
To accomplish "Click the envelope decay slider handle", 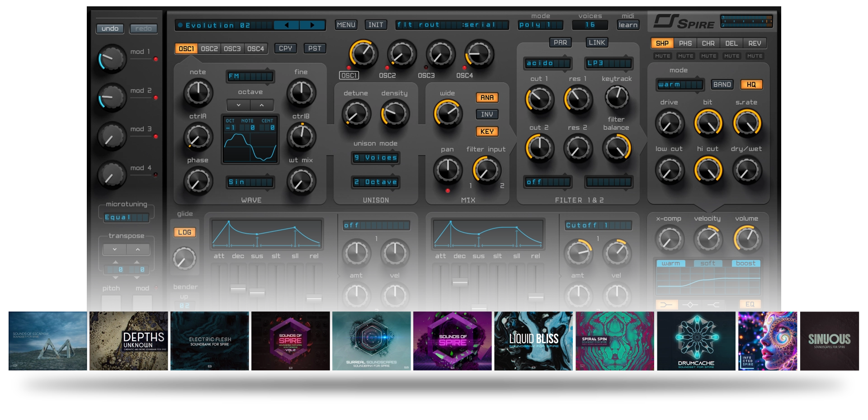I will pyautogui.click(x=238, y=288).
